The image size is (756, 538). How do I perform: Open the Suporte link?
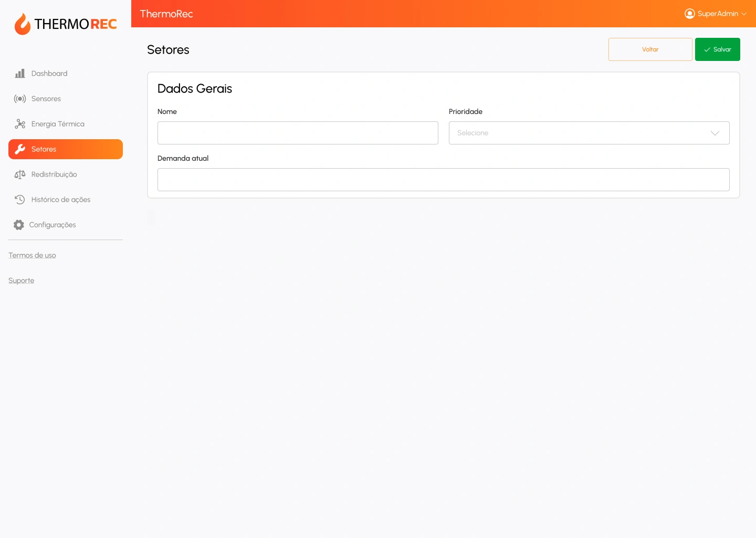pos(22,281)
